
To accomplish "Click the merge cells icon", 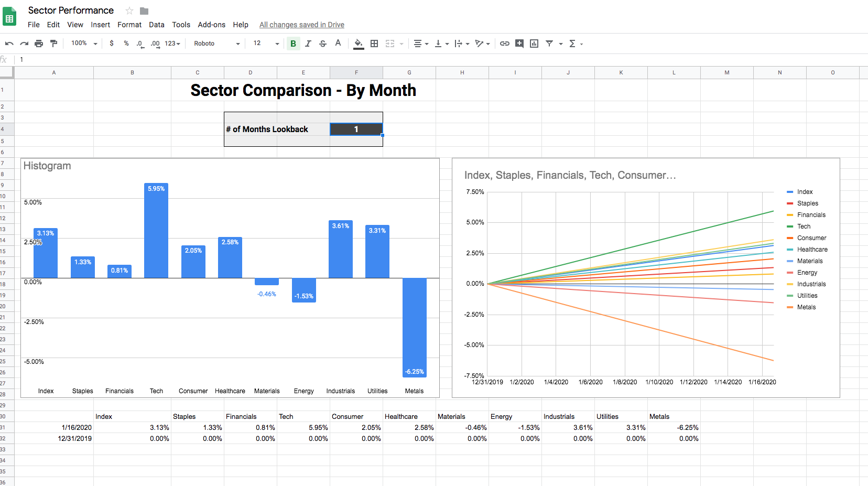I will coord(390,44).
